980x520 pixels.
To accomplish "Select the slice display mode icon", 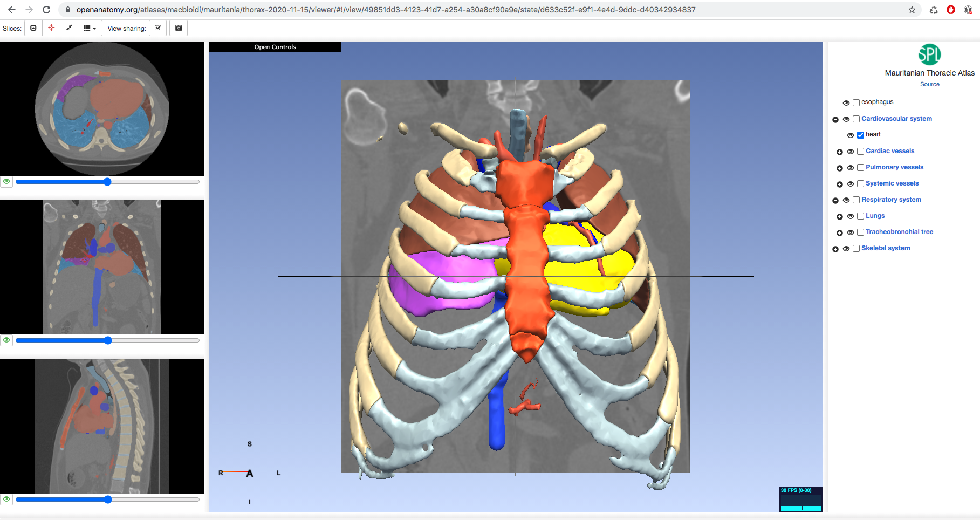I will [x=33, y=28].
